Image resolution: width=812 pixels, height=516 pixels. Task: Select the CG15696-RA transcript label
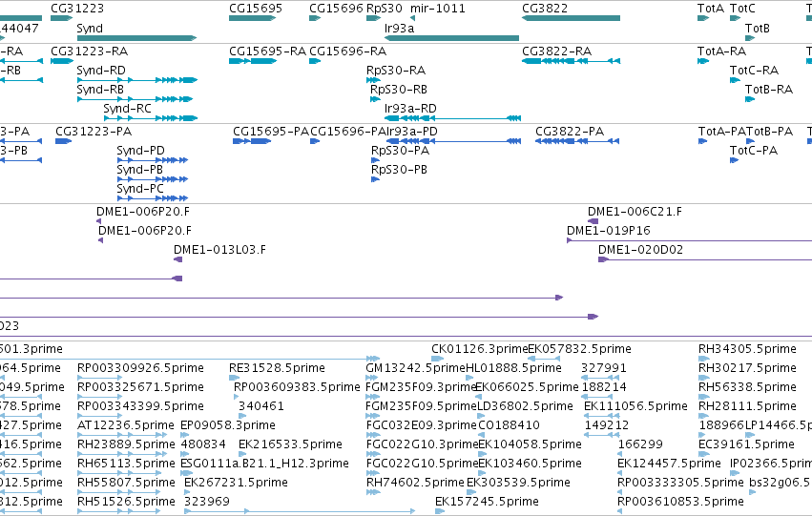[348, 52]
